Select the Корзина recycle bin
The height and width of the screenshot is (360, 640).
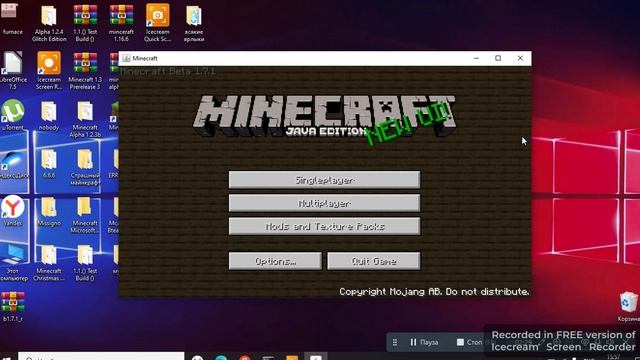click(x=629, y=307)
